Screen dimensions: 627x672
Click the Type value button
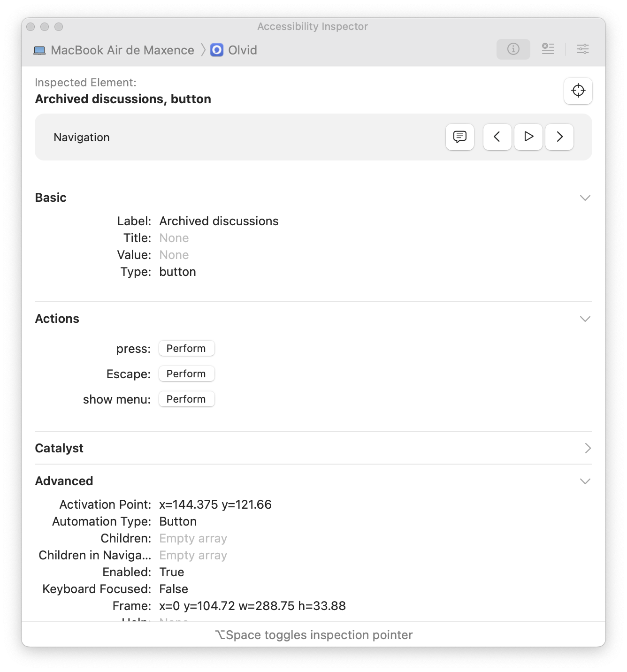pyautogui.click(x=177, y=272)
